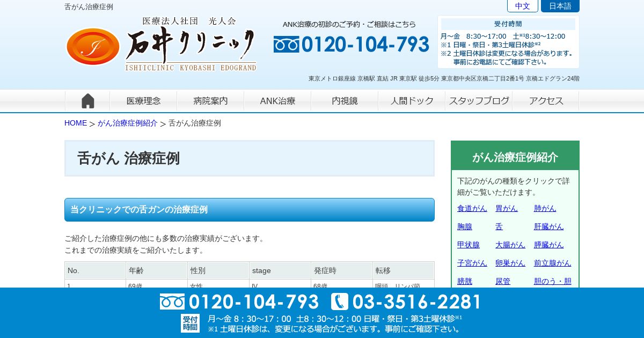Visit the スタッフブログ page
This screenshot has width=644, height=338.
click(479, 101)
